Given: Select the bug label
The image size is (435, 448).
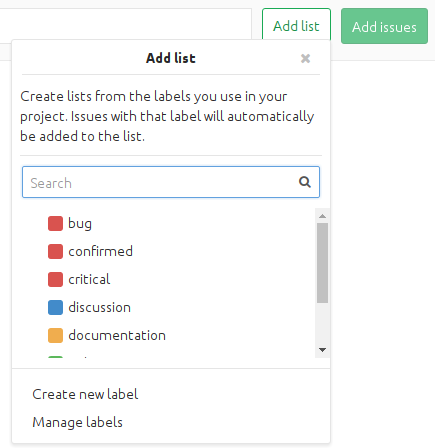Looking at the screenshot, I should (168, 223).
